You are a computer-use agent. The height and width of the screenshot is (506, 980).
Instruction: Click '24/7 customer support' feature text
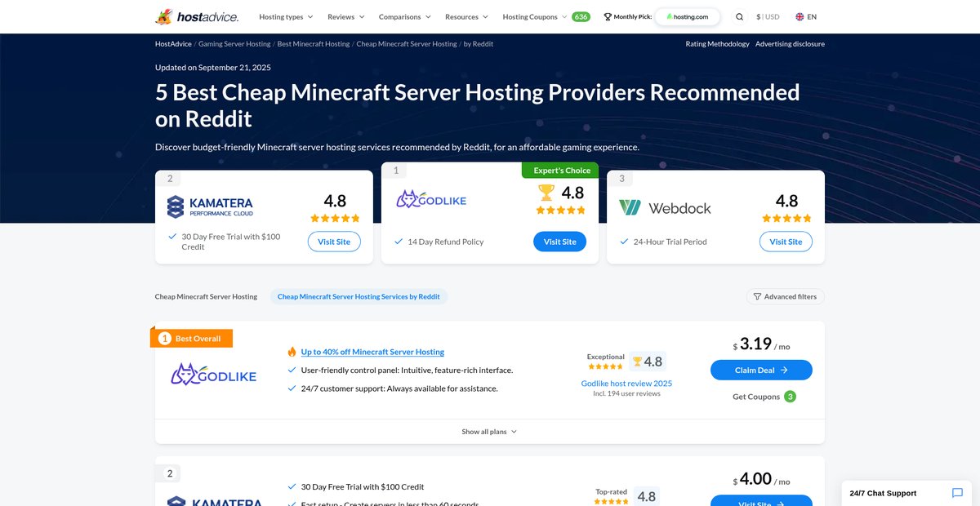(399, 389)
